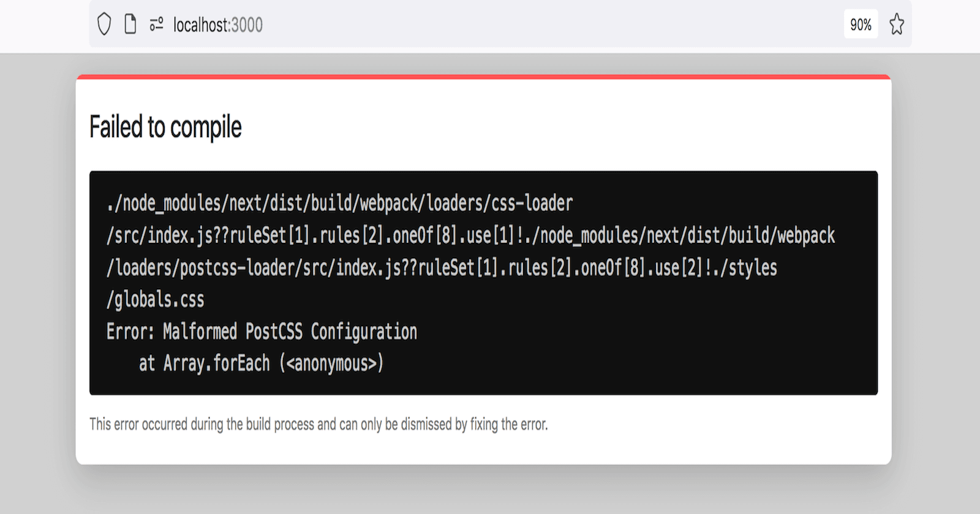Click the "/src/index.js??ruleSet" path line
The width and height of the screenshot is (980, 514).
click(x=470, y=236)
